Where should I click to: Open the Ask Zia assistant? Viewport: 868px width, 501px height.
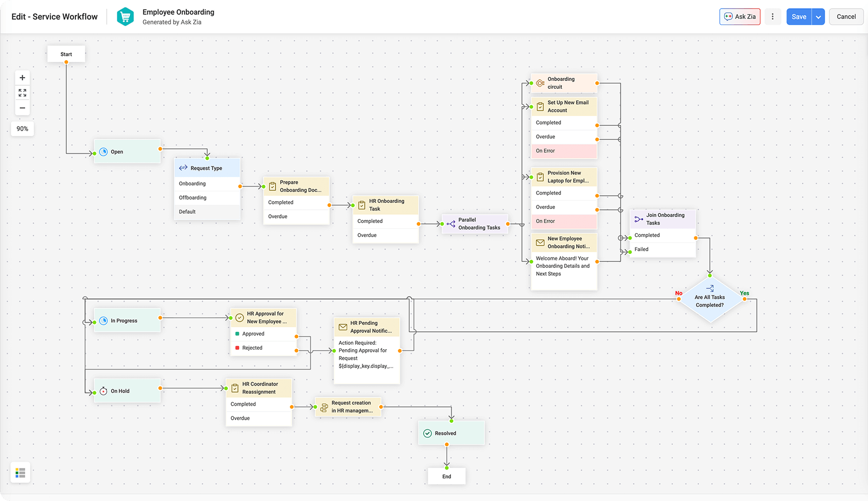tap(739, 16)
